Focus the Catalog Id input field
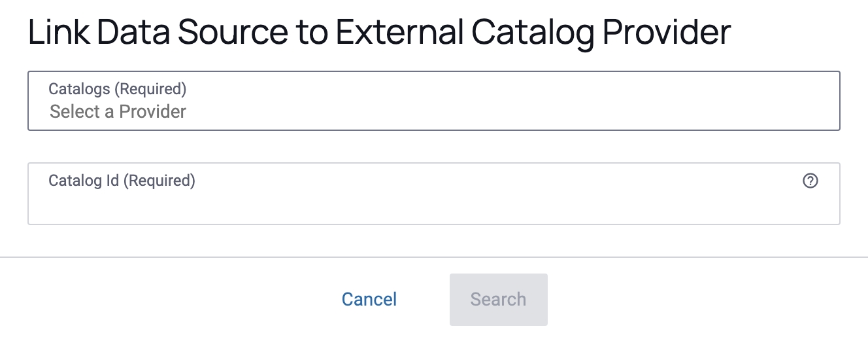Screen dimensions: 868x337 tap(418, 203)
